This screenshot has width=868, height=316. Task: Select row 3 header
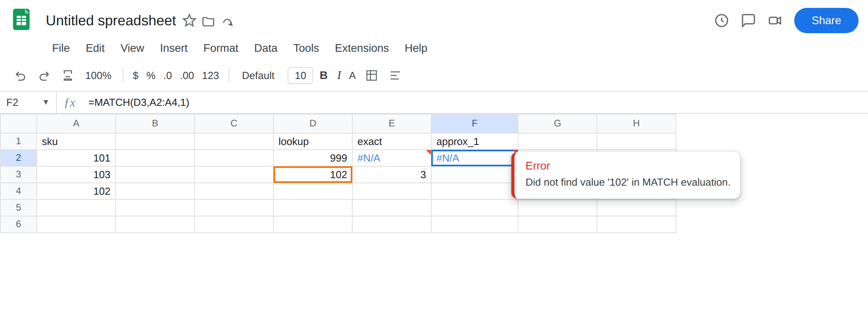(19, 175)
